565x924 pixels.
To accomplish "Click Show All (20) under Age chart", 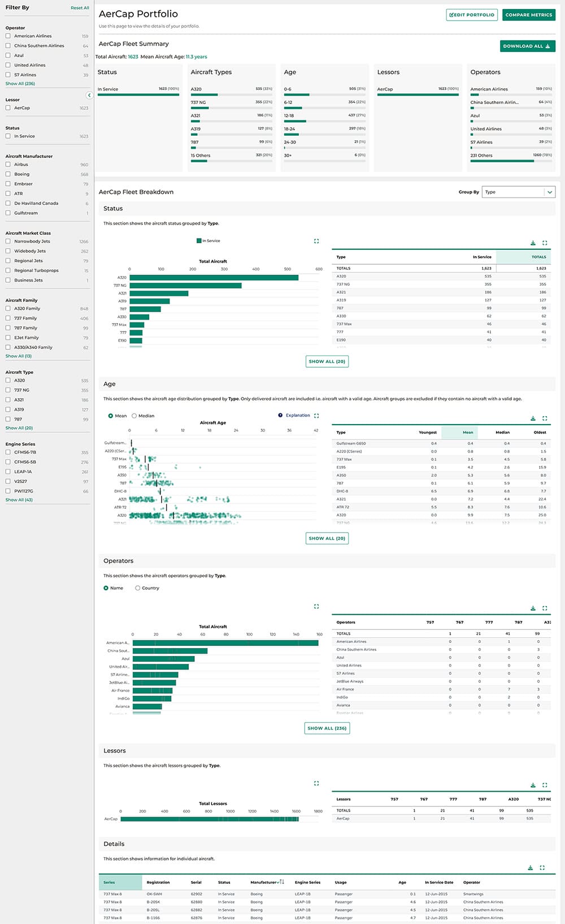I will point(327,538).
